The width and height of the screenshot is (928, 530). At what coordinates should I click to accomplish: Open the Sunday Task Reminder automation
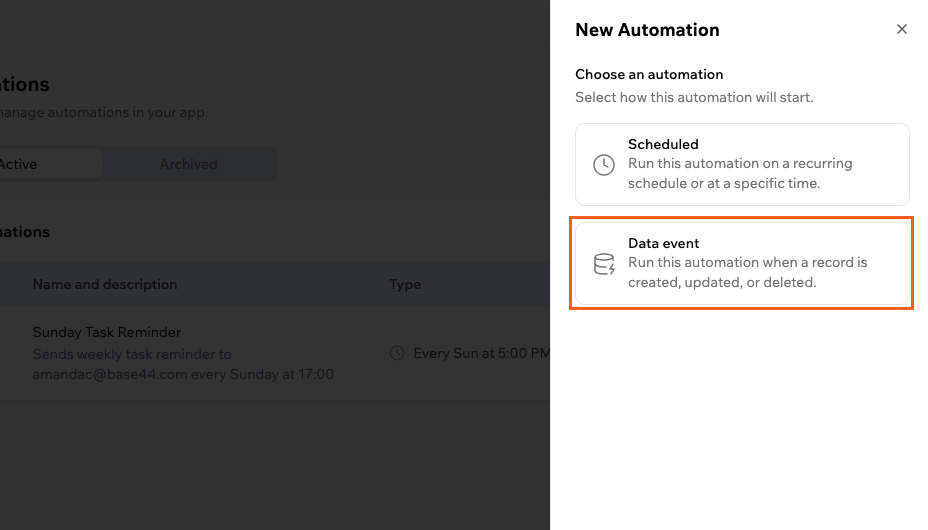107,332
